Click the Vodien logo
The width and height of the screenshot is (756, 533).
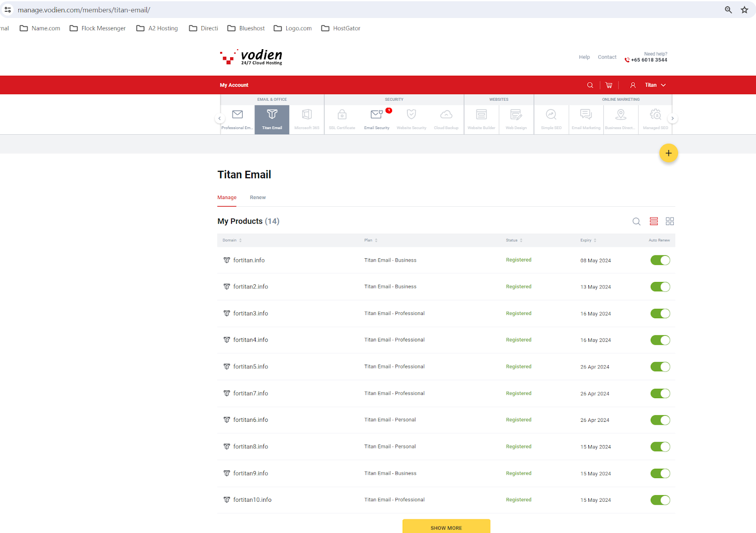pos(251,57)
